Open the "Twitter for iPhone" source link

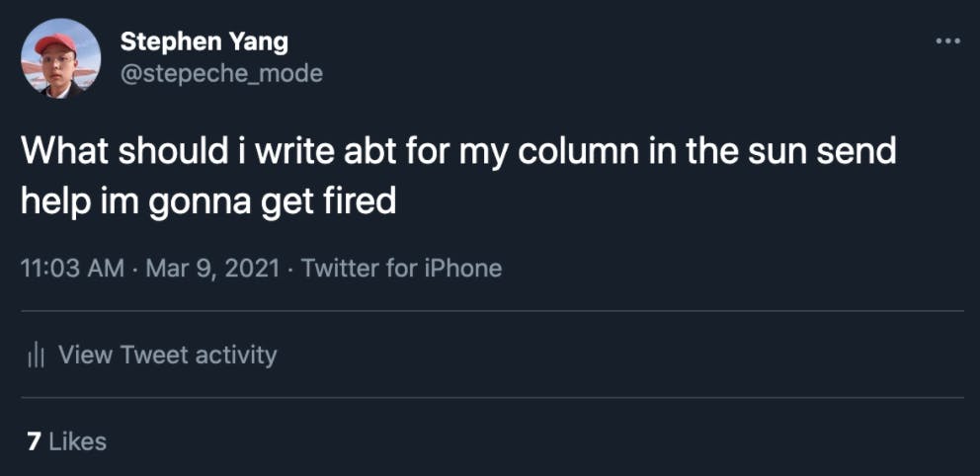(x=401, y=268)
